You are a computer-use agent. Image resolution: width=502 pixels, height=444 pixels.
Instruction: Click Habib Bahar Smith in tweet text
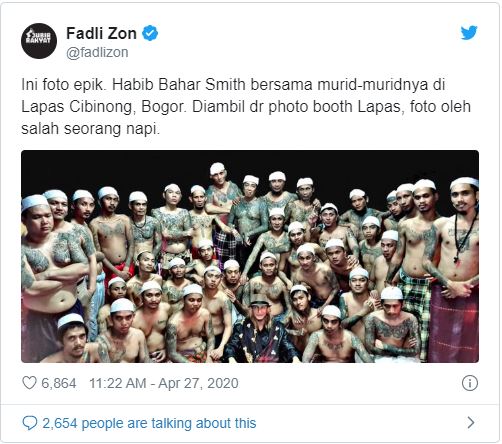179,85
